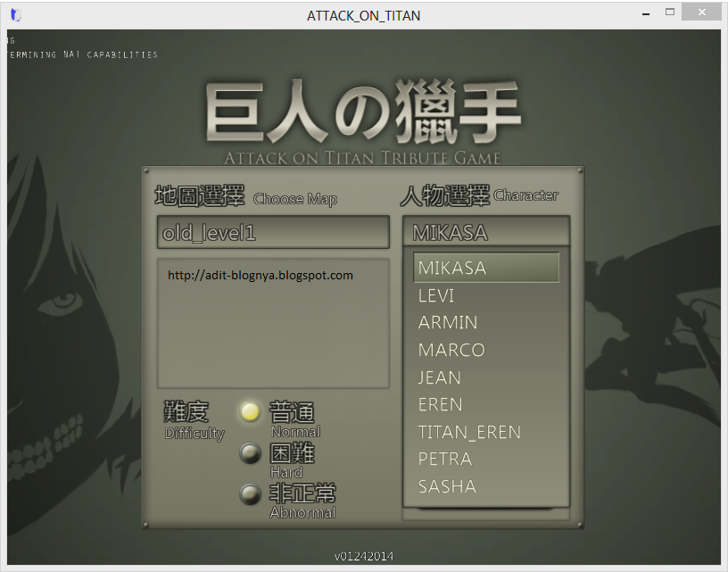728x572 pixels.
Task: Click the Difficulty label text
Action: (x=194, y=433)
